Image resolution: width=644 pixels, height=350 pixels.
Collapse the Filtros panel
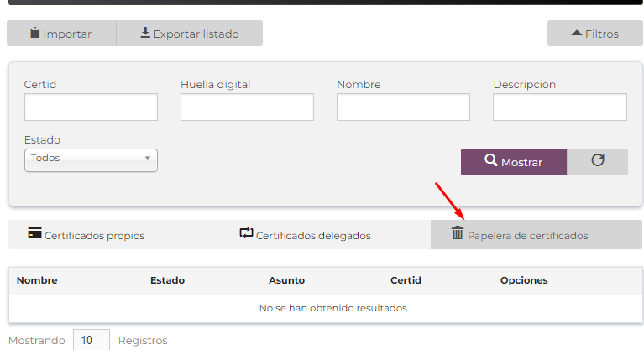click(594, 34)
